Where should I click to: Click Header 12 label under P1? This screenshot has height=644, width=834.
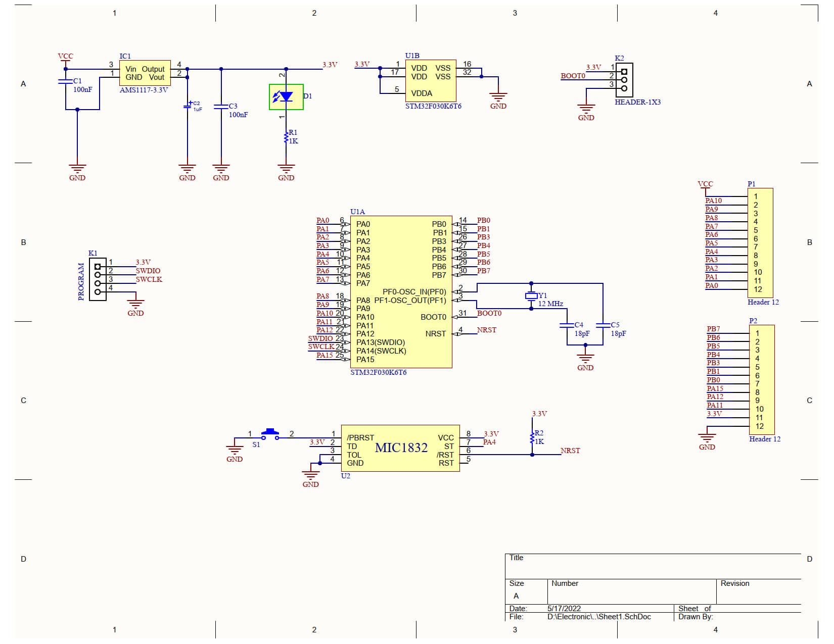(763, 303)
